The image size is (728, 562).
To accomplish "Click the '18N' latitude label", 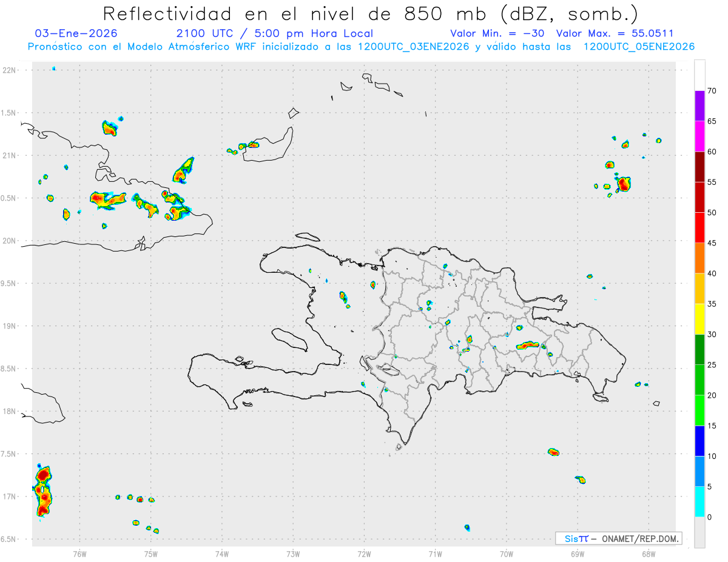I will pyautogui.click(x=9, y=412).
